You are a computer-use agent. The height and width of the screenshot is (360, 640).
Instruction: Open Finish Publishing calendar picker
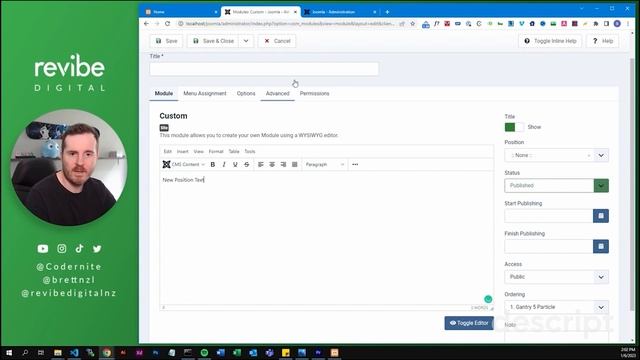coord(601,246)
